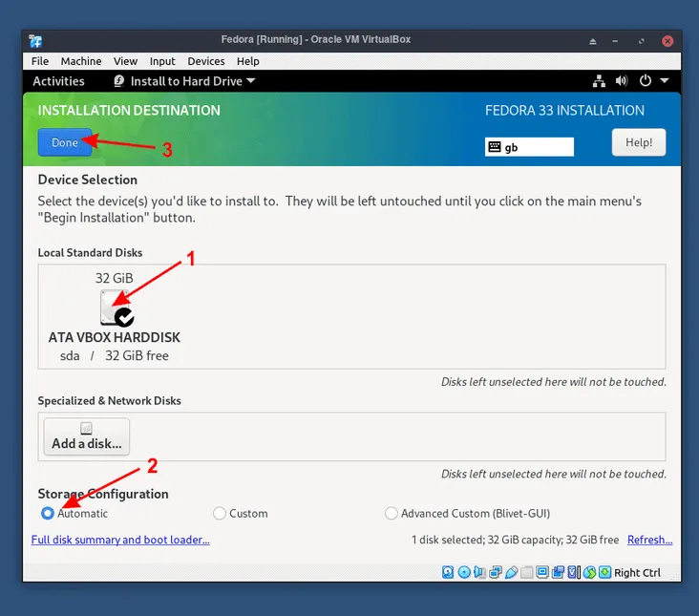Choose Custom storage configuration
The height and width of the screenshot is (616, 699).
220,513
